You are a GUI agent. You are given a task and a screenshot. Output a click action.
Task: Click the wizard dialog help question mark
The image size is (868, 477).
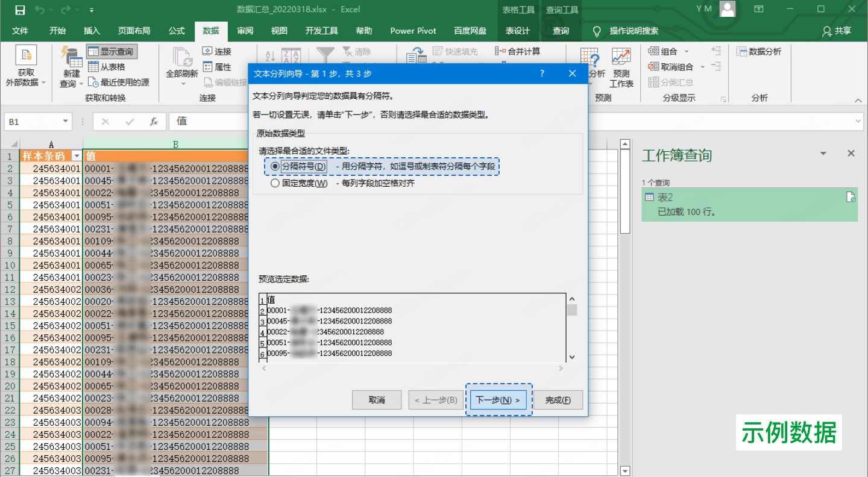click(x=542, y=73)
